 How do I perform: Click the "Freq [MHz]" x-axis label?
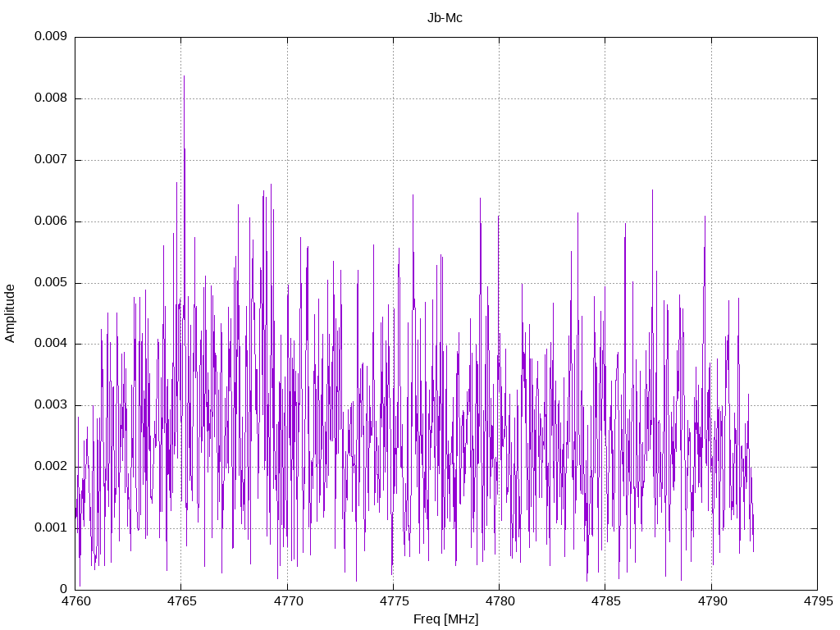[445, 619]
